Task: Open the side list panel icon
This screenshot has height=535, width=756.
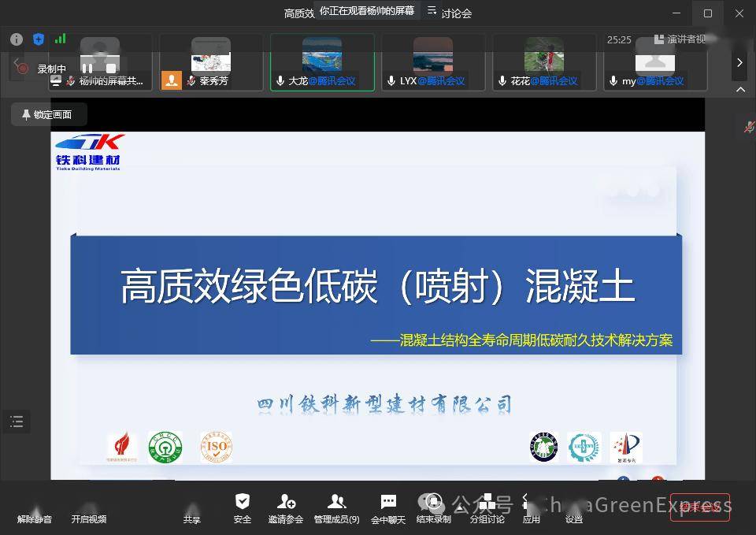Action: coord(17,422)
